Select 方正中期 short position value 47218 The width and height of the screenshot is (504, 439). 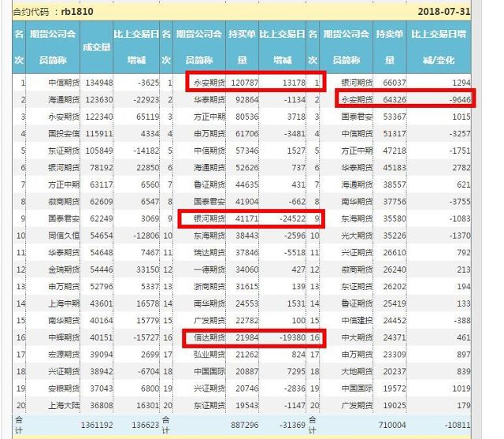tap(395, 151)
